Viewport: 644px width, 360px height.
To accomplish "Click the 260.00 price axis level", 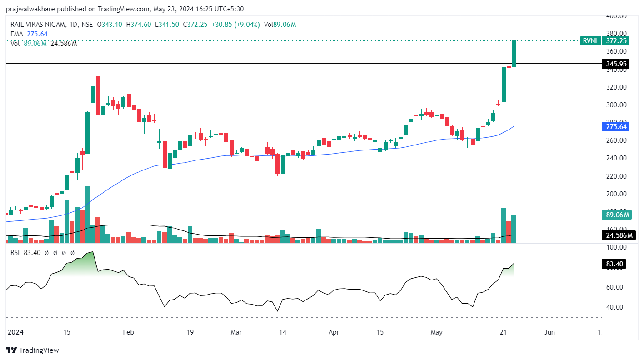I will click(x=616, y=140).
